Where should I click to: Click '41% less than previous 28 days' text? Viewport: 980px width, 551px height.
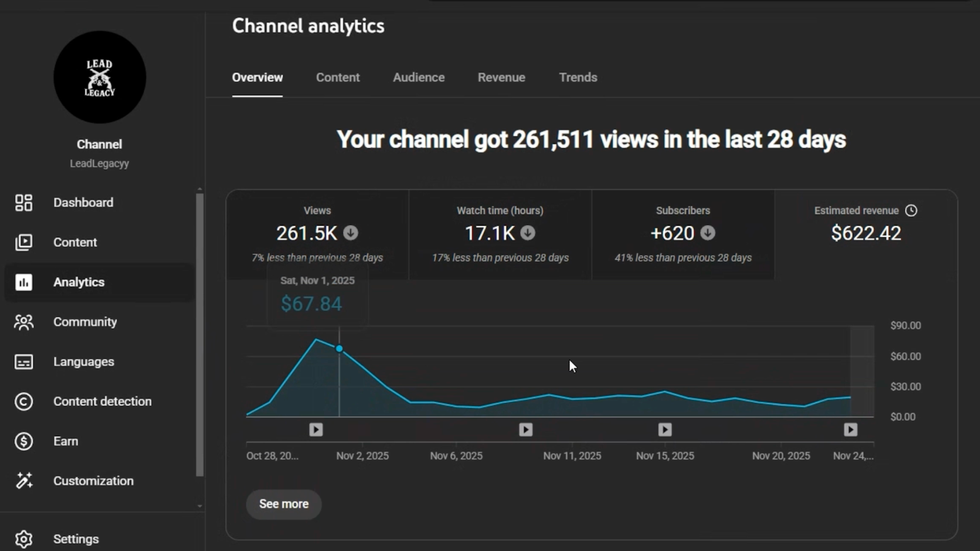point(683,258)
